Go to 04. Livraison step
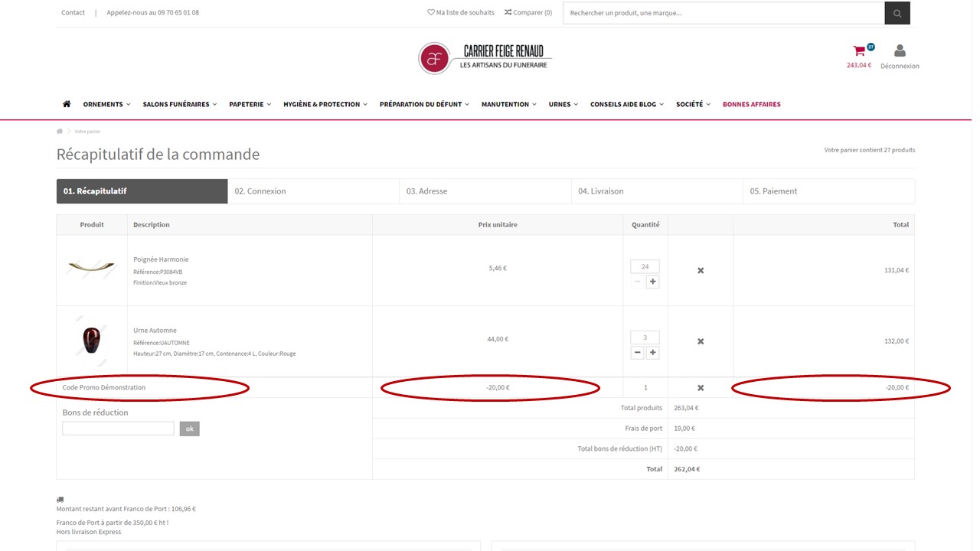The width and height of the screenshot is (980, 551). tap(657, 191)
